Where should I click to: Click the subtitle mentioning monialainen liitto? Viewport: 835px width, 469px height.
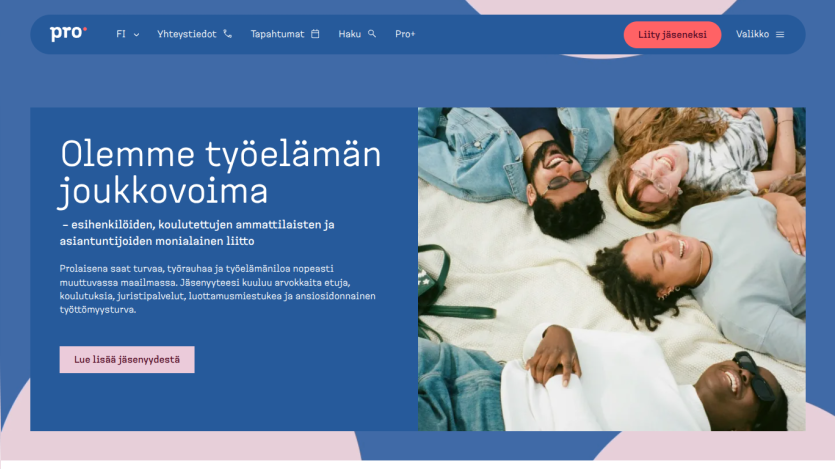click(197, 233)
